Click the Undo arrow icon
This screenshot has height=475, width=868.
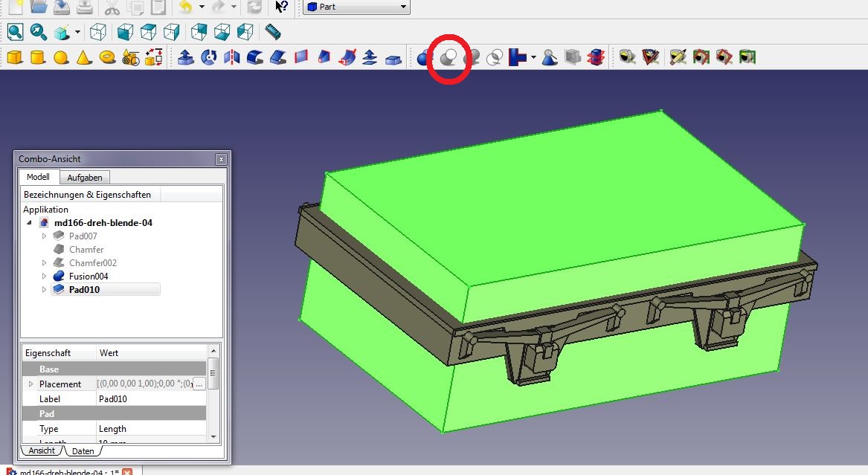click(186, 7)
